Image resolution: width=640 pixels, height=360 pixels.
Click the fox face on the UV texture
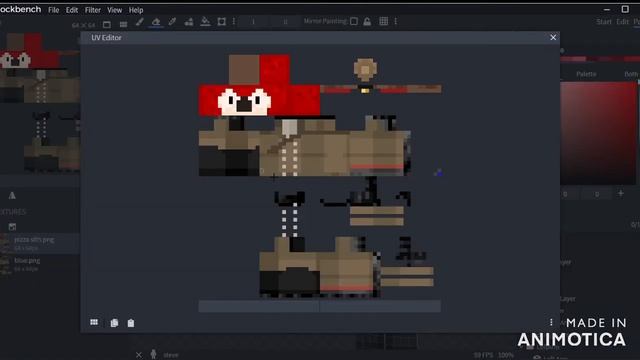[x=244, y=102]
